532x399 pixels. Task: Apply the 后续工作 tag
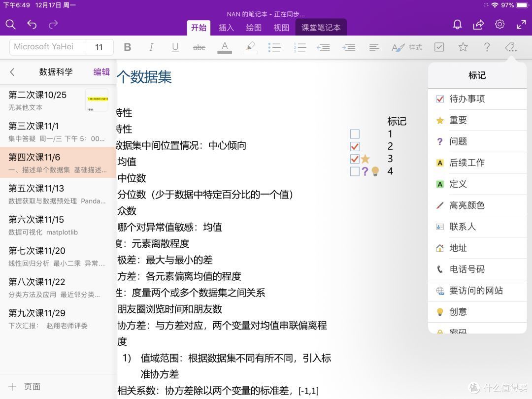pos(477,163)
